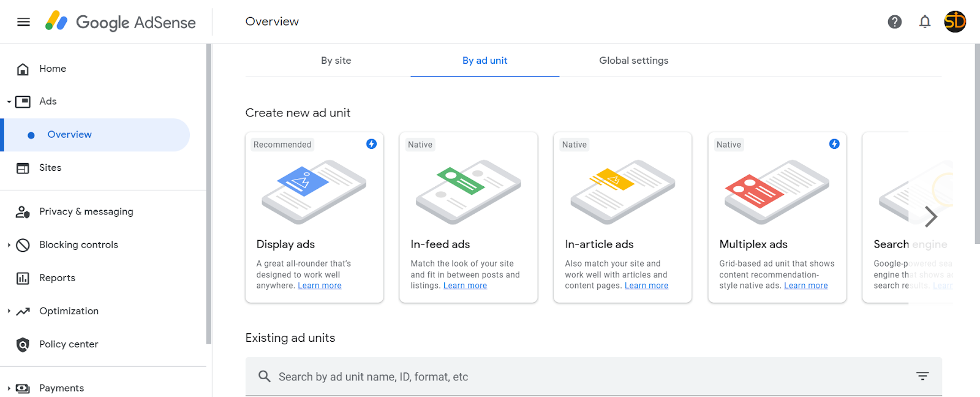Image resolution: width=980 pixels, height=397 pixels.
Task: Open the Help question mark icon
Action: pyautogui.click(x=895, y=22)
